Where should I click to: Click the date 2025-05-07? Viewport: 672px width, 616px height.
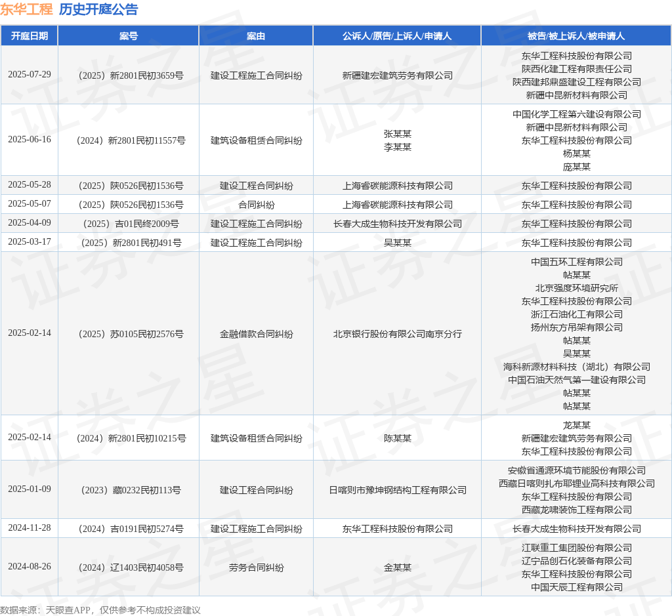tap(30, 204)
